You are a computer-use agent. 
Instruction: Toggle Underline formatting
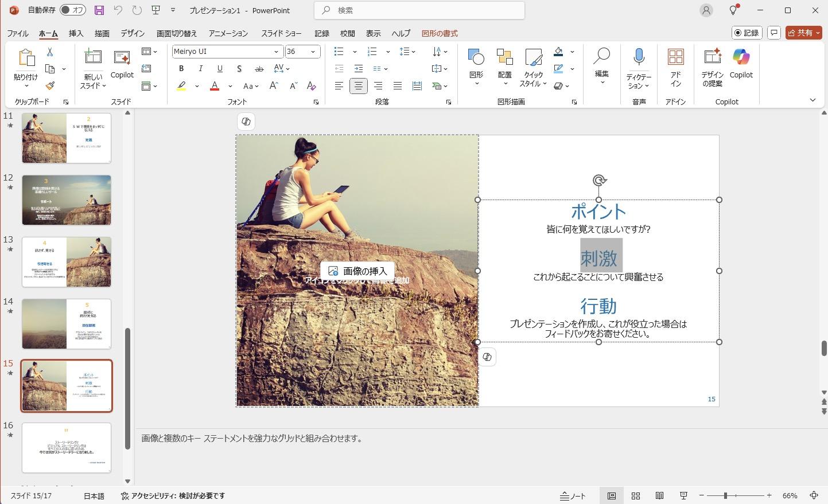[220, 69]
